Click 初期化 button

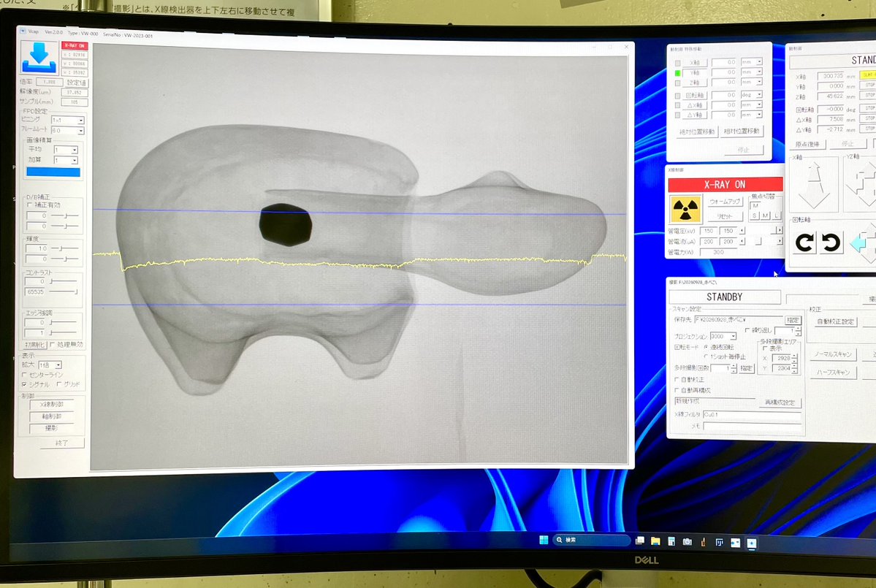(34, 345)
